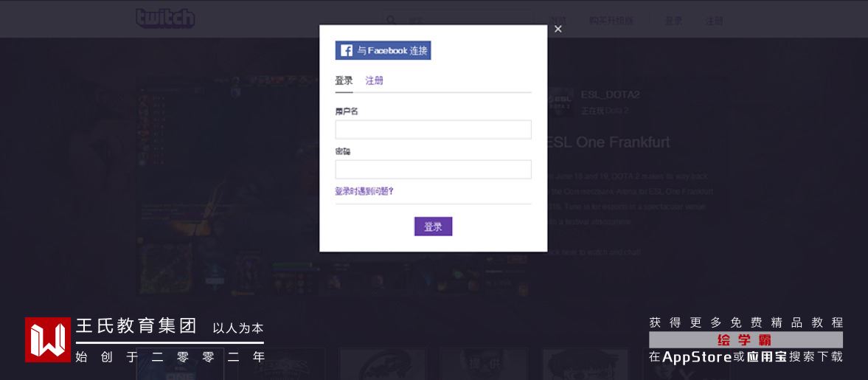Switch to the 注册 tab

click(x=374, y=81)
